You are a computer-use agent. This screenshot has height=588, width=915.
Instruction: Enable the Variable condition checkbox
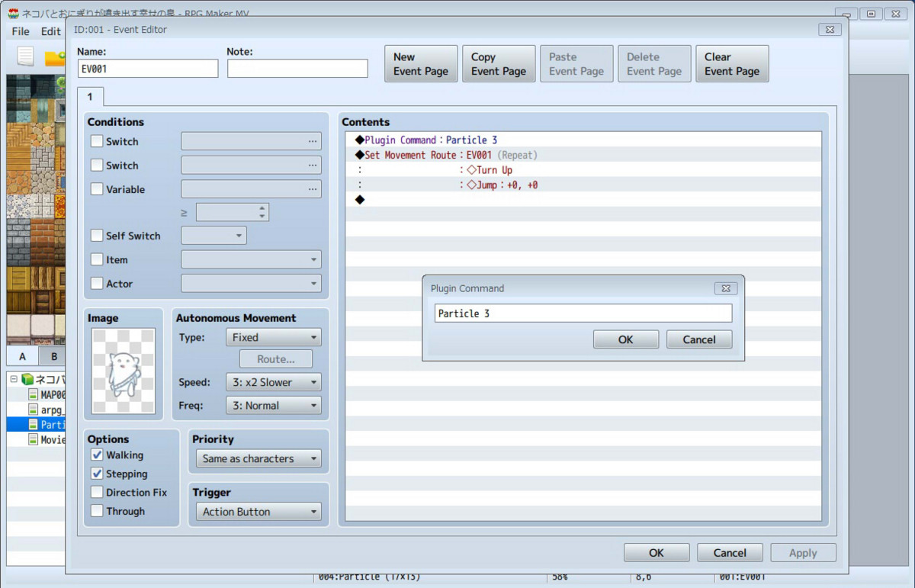pos(97,189)
